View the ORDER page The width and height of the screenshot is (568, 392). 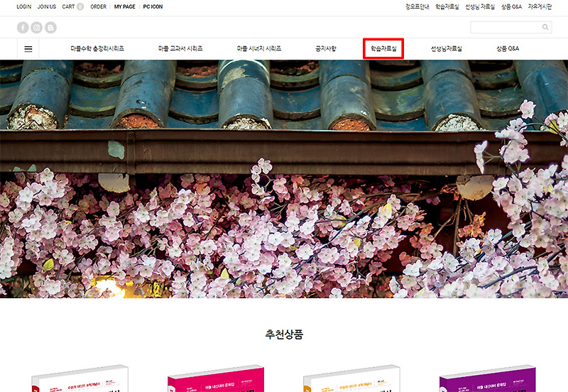pos(98,6)
